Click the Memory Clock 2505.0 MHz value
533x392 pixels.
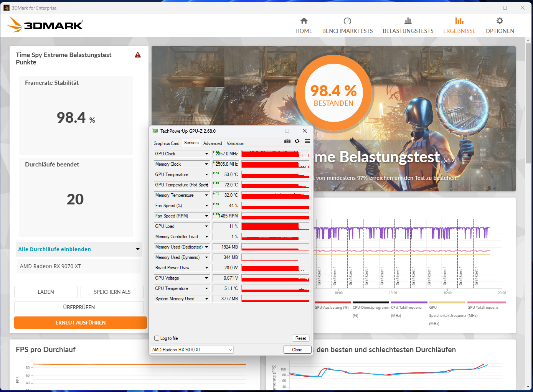226,164
